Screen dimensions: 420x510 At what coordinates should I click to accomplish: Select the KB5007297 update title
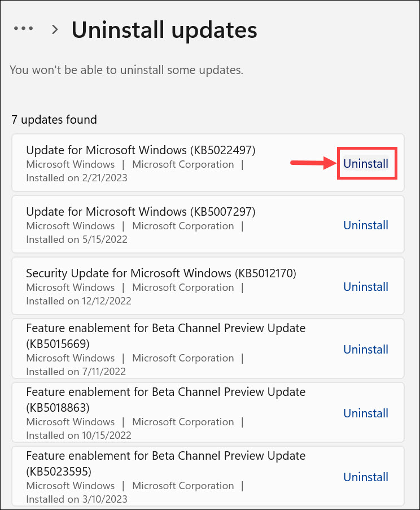(x=141, y=212)
